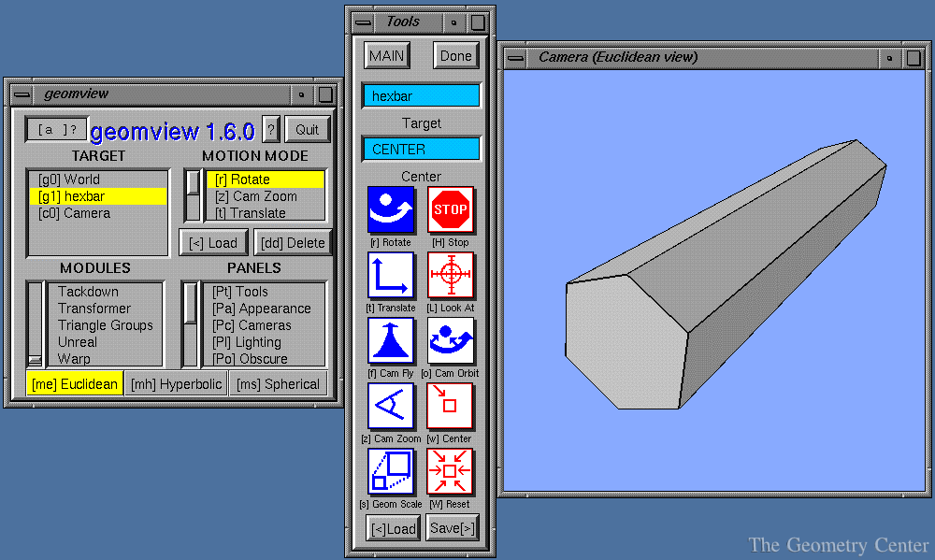Click the Modules list scrollbar
The image size is (935, 560).
(35, 323)
